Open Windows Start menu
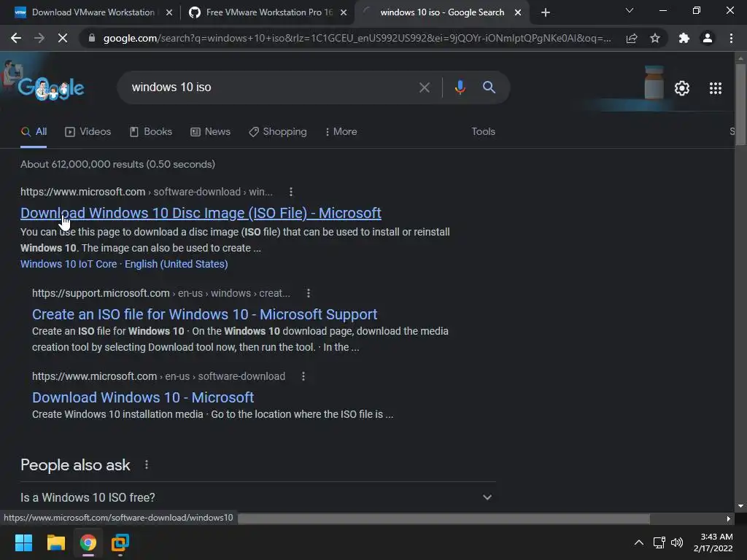 coord(23,542)
